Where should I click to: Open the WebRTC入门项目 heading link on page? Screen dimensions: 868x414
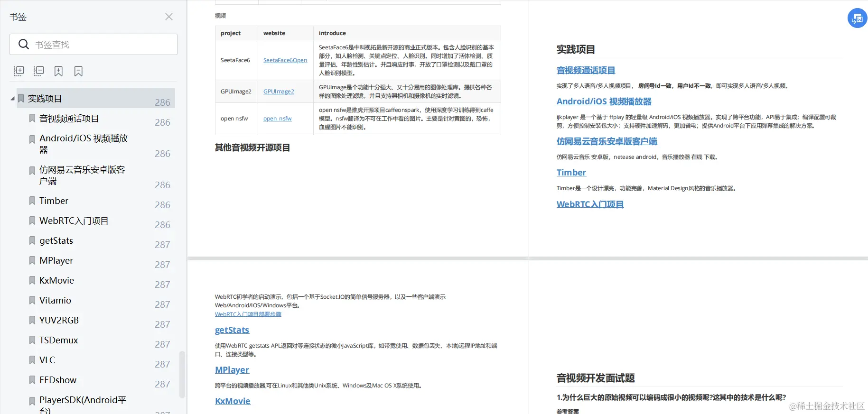tap(590, 204)
